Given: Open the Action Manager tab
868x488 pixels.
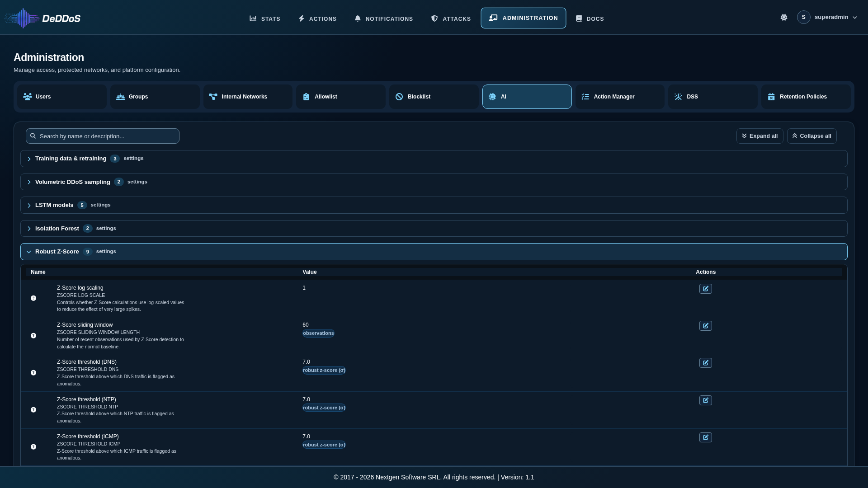Looking at the screenshot, I should [620, 97].
